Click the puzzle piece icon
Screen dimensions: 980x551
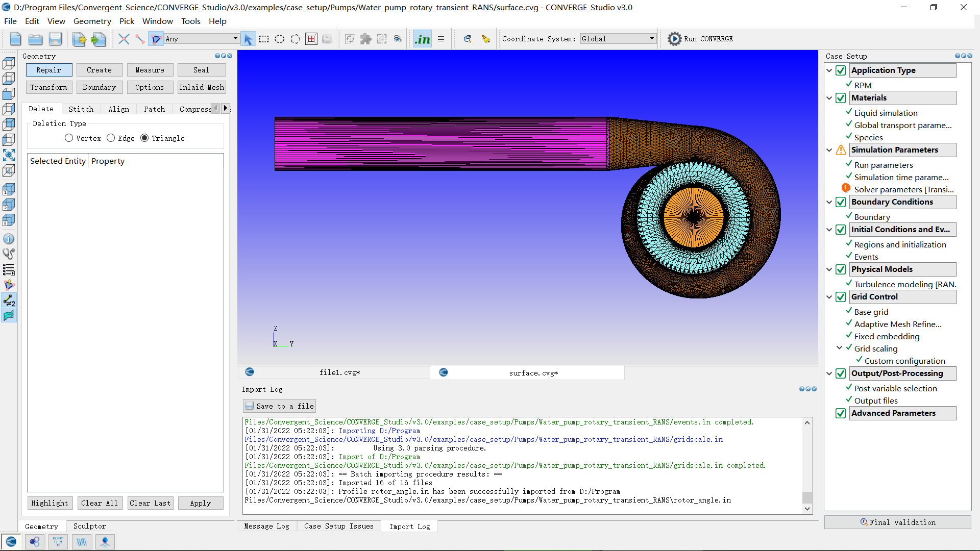tap(366, 39)
